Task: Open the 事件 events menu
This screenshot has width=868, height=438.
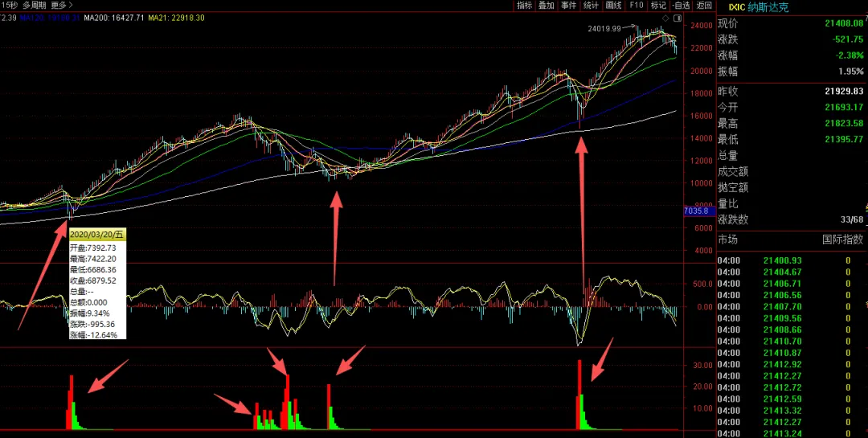Action: [568, 6]
